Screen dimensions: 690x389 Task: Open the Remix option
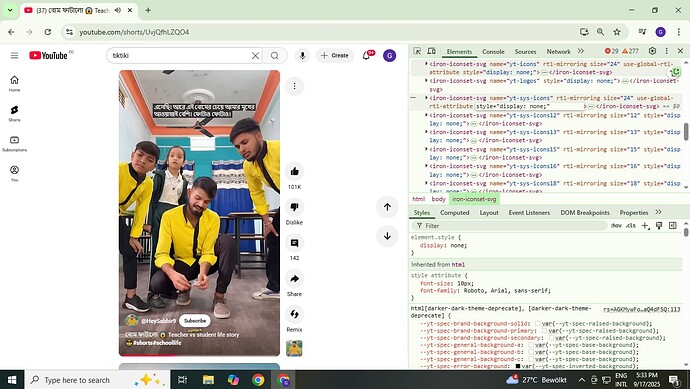pos(294,314)
